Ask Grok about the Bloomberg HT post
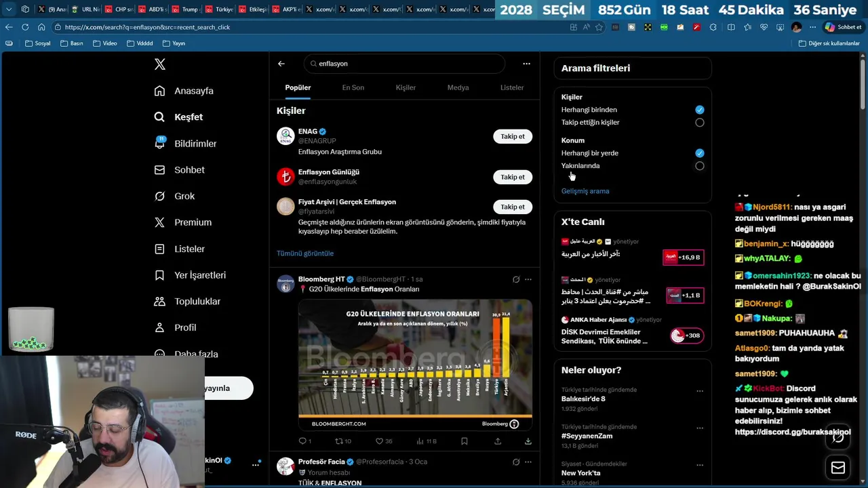The width and height of the screenshot is (868, 488). pyautogui.click(x=516, y=279)
